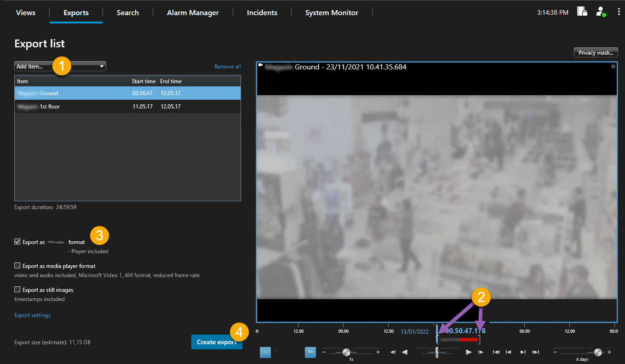Click the 3:14:38 PM clock
Screen dimensions: 625x364
(552, 12)
